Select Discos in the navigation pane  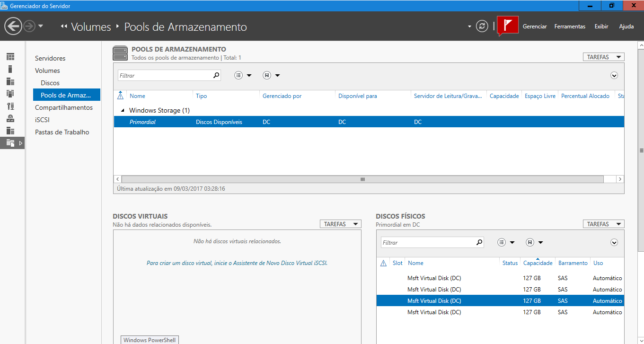click(50, 83)
